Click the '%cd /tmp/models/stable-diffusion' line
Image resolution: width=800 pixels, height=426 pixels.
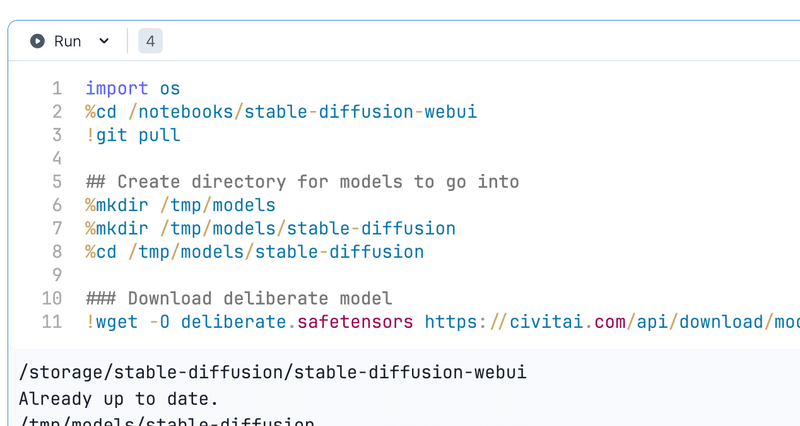point(254,251)
